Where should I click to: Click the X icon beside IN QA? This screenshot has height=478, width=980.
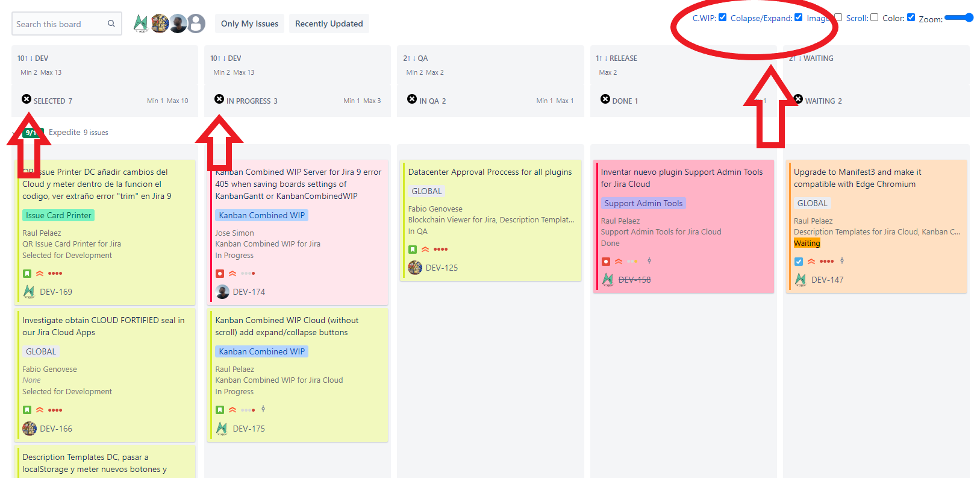click(412, 99)
